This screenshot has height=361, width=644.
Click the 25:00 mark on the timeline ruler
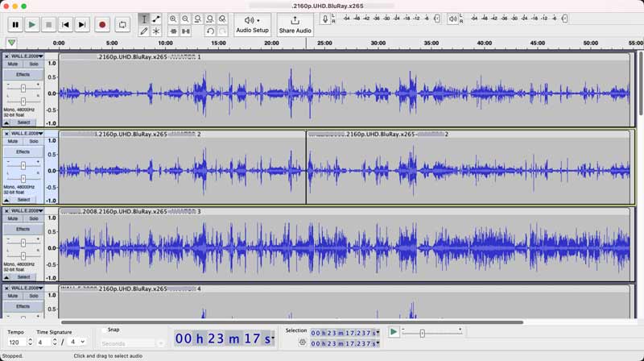pos(324,43)
